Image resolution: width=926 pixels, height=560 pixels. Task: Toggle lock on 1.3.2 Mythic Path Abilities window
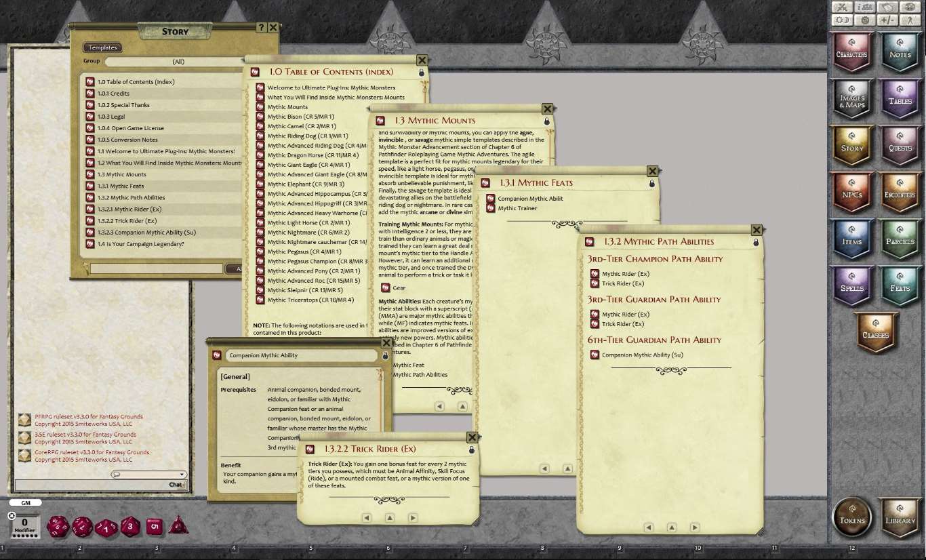click(x=756, y=241)
